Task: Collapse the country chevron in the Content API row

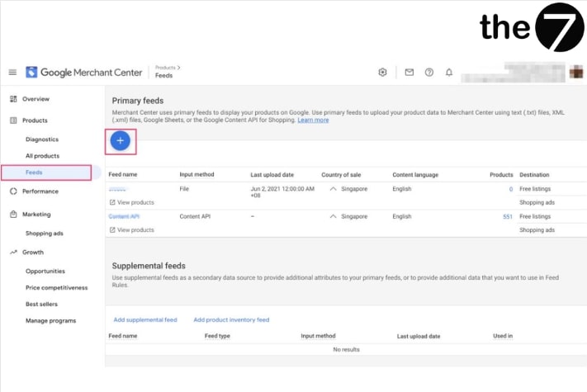Action: point(333,216)
